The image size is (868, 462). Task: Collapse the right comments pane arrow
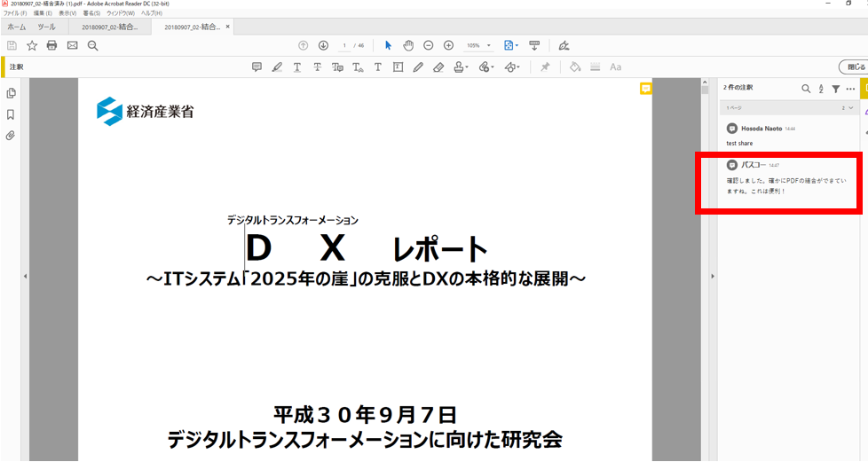[713, 276]
